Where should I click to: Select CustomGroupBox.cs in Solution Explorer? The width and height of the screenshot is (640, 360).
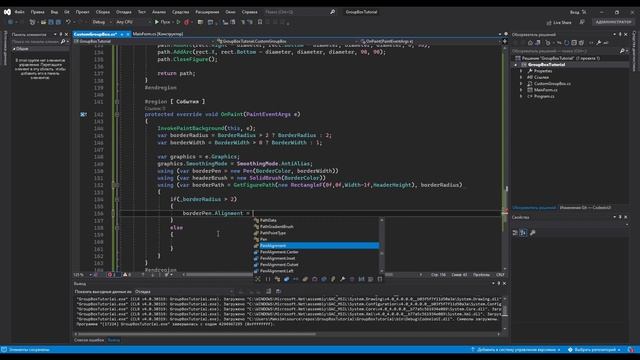click(x=552, y=84)
